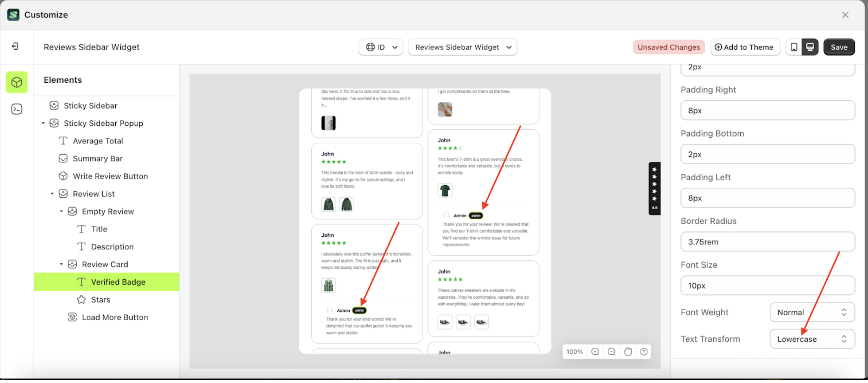Viewport: 868px width, 383px height.
Task: Open the Elements cube panel icon
Action: 17,82
